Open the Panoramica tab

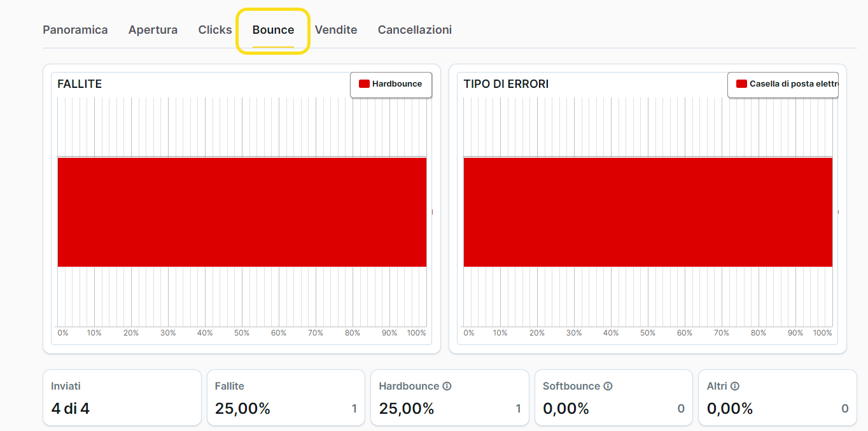click(x=75, y=30)
